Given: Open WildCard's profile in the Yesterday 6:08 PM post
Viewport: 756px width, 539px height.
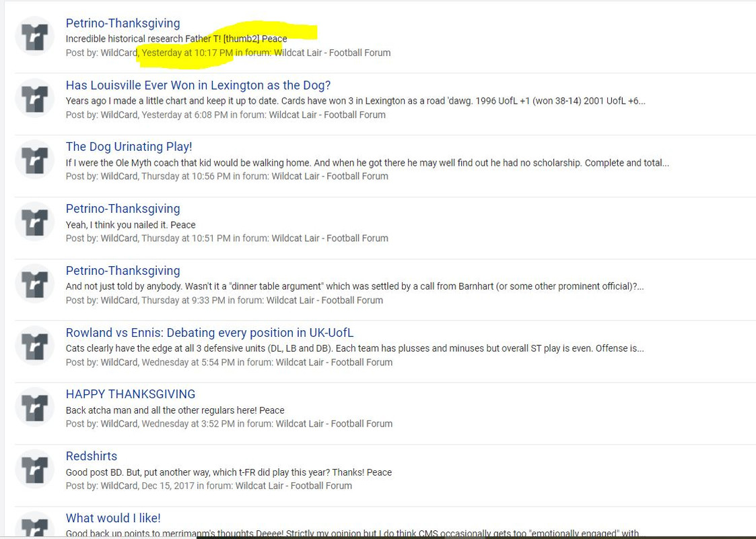Looking at the screenshot, I should pos(118,115).
